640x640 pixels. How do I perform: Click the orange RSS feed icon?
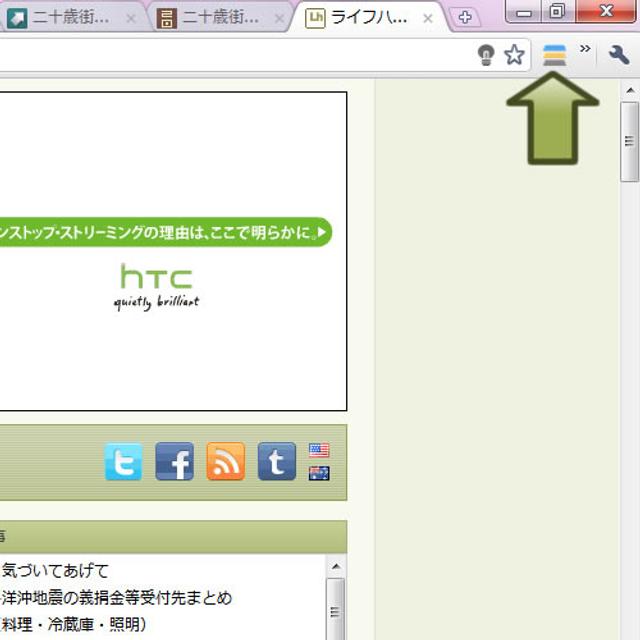coord(226,462)
